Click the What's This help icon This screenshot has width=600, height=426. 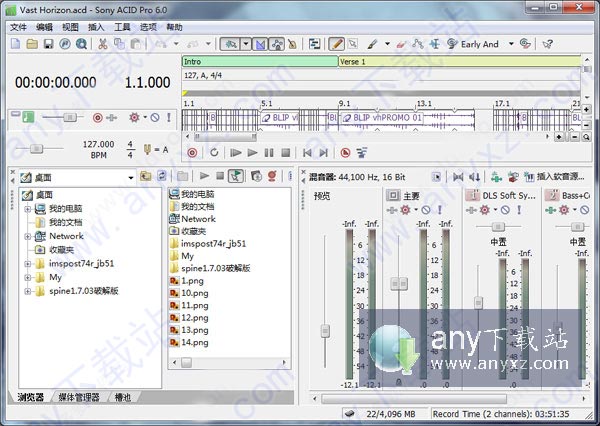pos(548,44)
